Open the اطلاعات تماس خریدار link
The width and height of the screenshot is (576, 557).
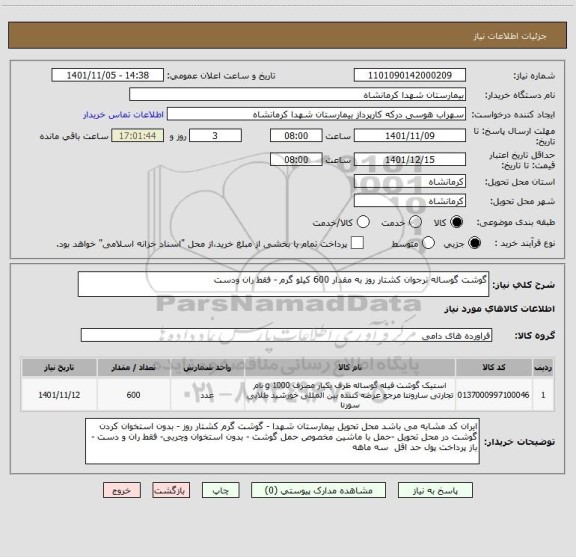123,115
